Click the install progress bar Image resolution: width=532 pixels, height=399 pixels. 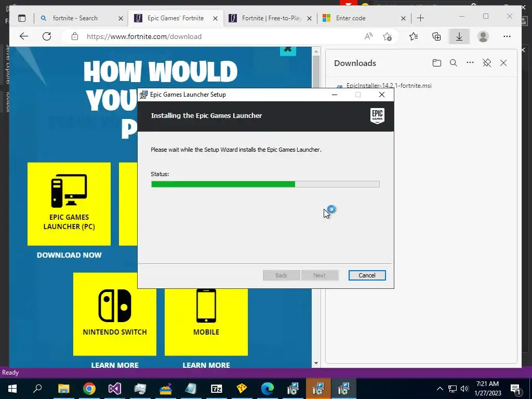265,184
